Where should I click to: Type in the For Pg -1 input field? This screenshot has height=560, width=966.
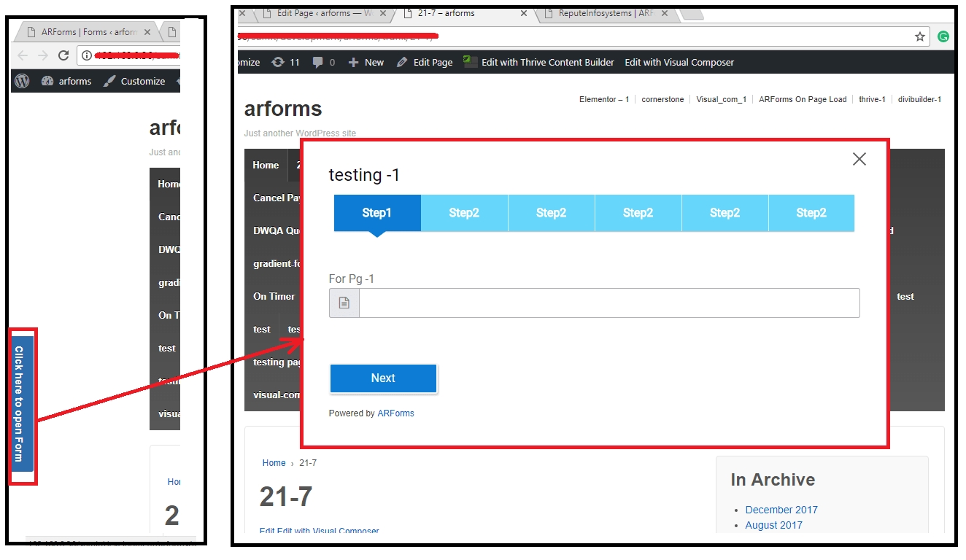(608, 303)
